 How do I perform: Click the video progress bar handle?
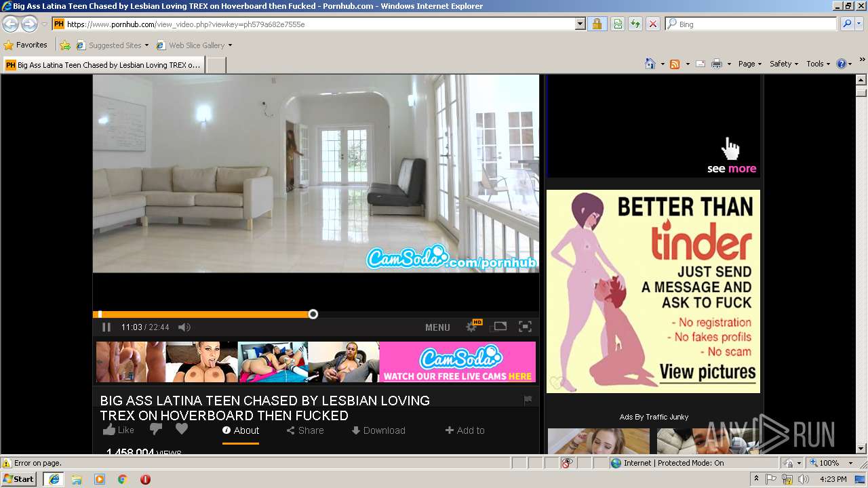tap(313, 314)
